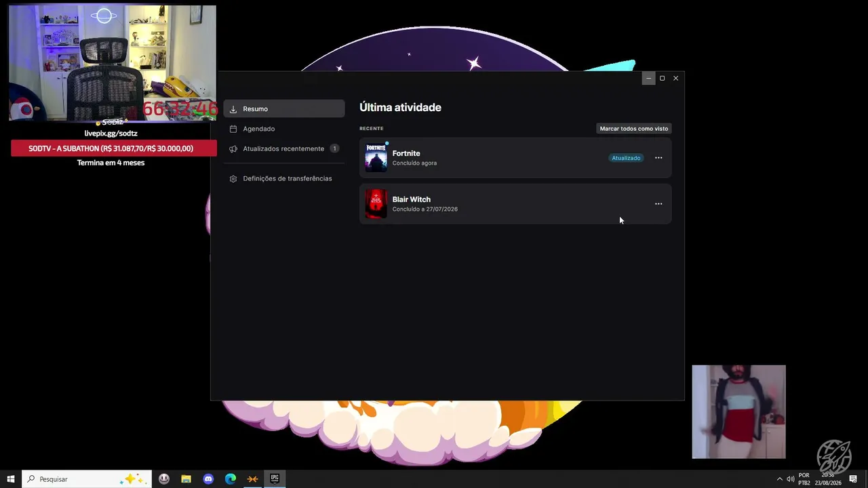Screen dimensions: 868x488
Task: Open the orange arrows app in taskbar
Action: pyautogui.click(x=253, y=479)
